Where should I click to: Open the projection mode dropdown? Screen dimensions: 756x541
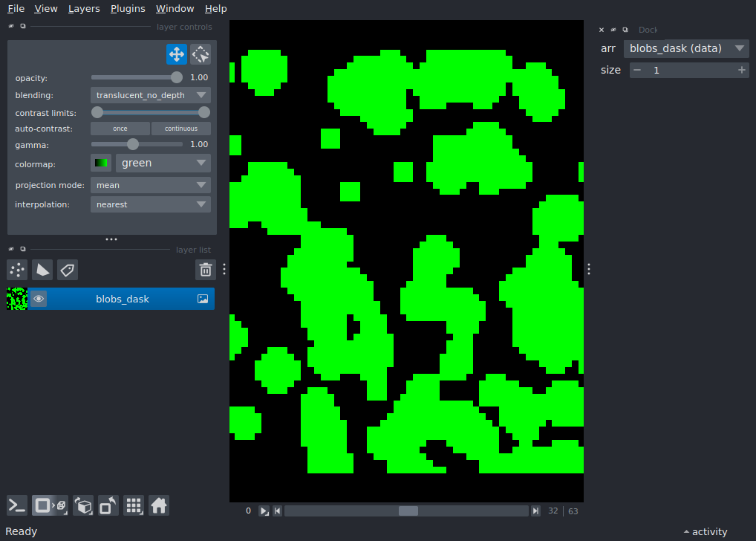(x=150, y=184)
